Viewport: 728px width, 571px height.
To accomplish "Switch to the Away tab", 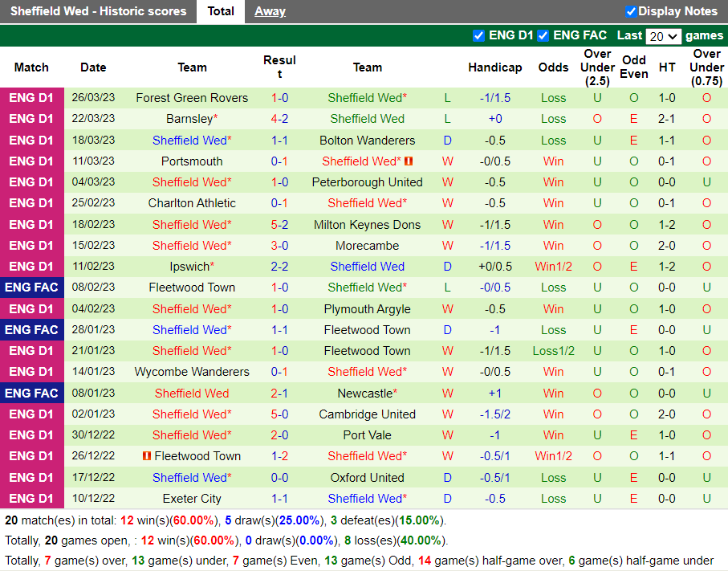I will 270,11.
